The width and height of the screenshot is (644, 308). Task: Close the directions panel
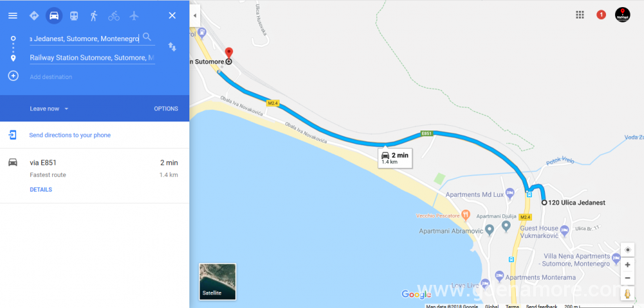[172, 15]
